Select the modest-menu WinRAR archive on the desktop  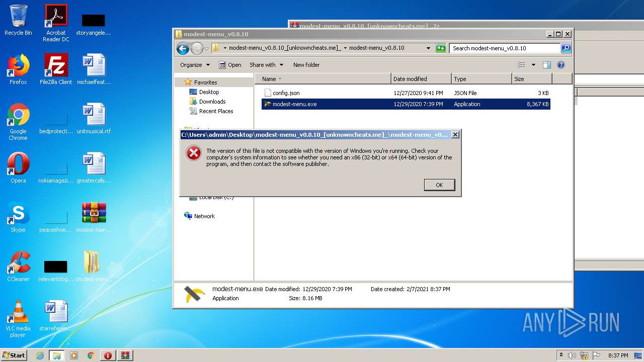point(94,217)
